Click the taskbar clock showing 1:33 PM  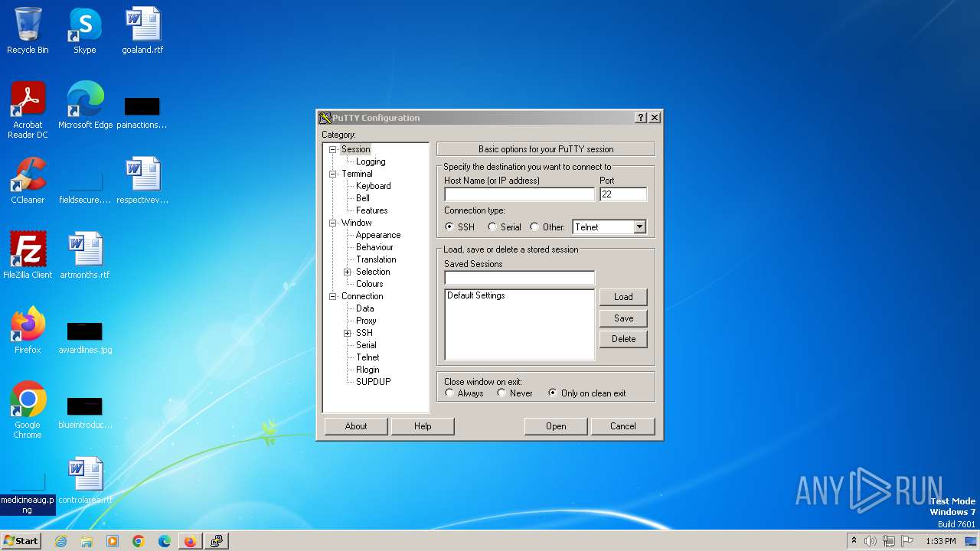click(x=941, y=541)
